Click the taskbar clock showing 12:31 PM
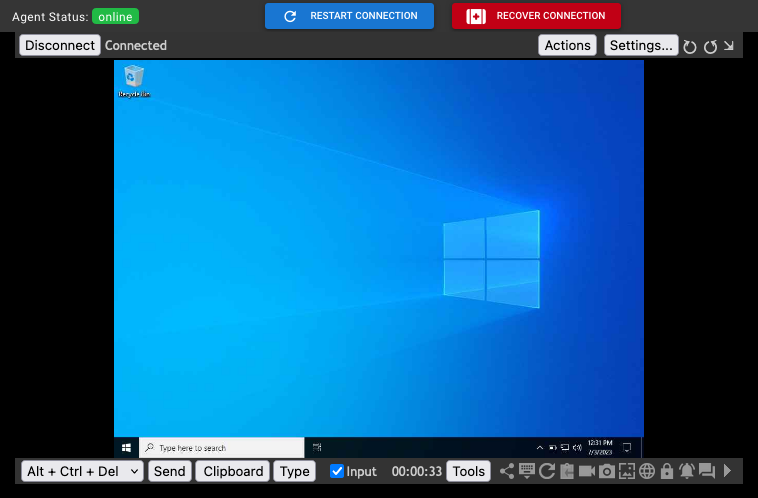Screen dimensions: 758x498 click(x=600, y=448)
